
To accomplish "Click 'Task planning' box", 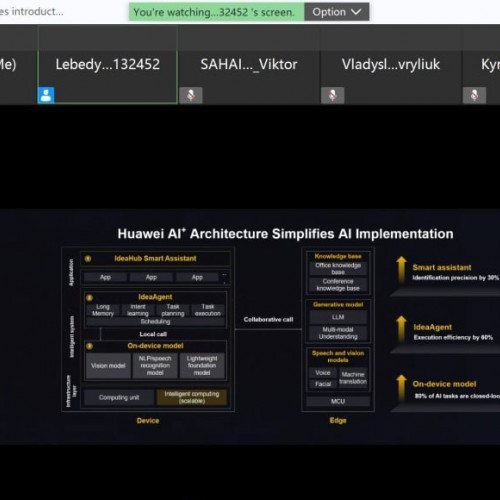I will 173,310.
